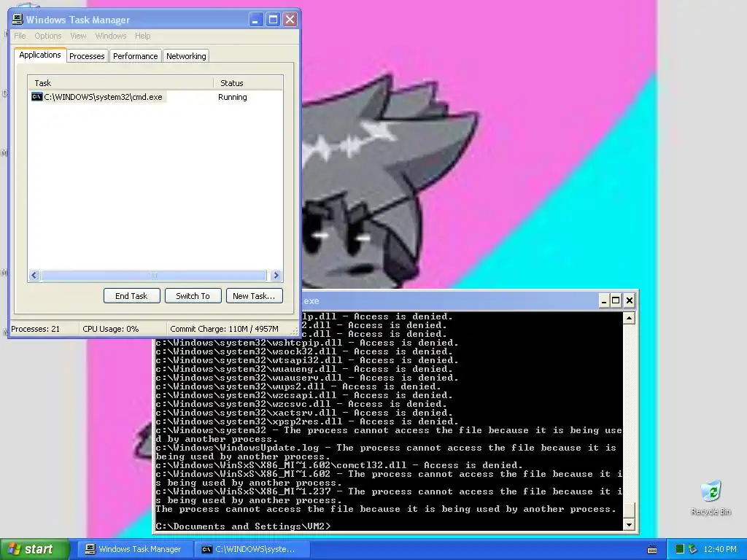Open the View menu in Task Manager
The image size is (747, 560).
coord(78,36)
